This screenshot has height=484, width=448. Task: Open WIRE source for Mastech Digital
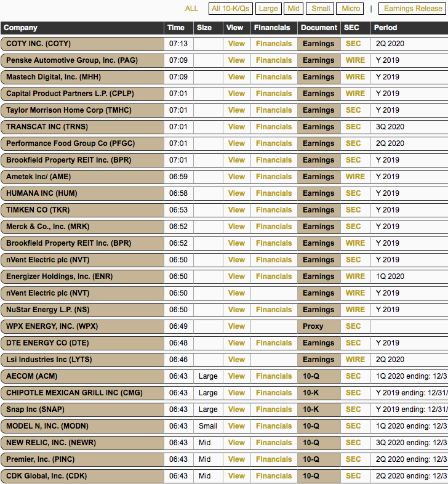click(355, 77)
